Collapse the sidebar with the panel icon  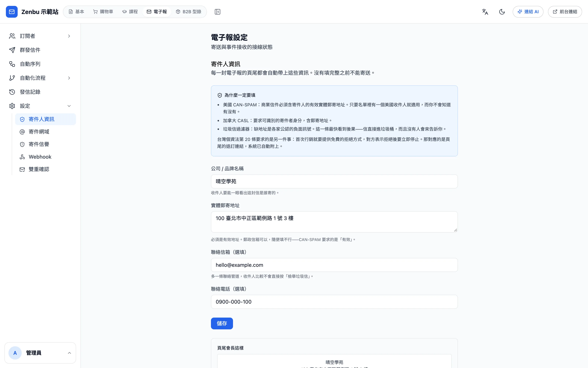pyautogui.click(x=217, y=12)
